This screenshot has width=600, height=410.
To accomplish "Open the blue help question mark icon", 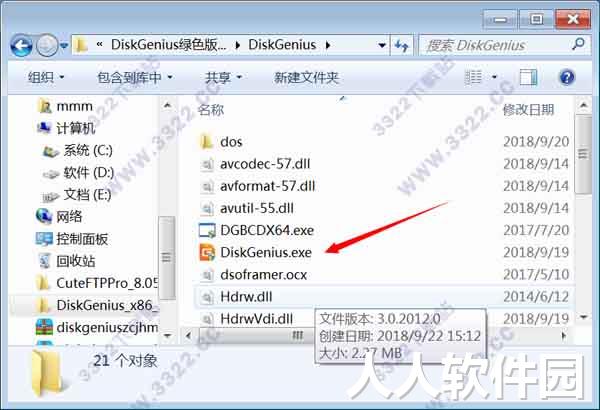I will [567, 77].
